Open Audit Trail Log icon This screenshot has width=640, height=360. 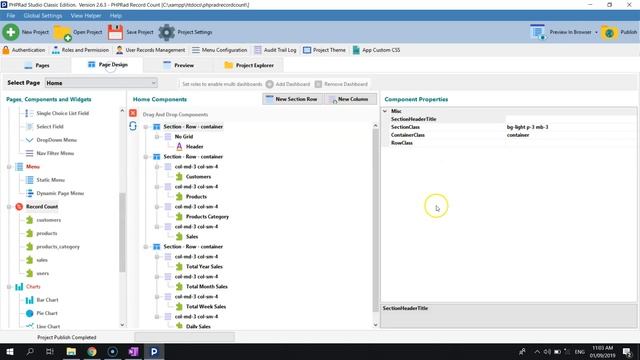pos(258,50)
